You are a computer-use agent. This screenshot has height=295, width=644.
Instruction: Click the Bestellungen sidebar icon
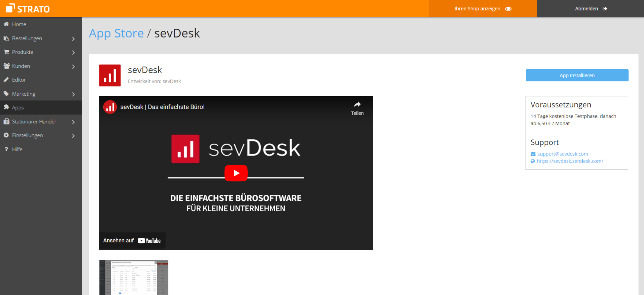6,38
